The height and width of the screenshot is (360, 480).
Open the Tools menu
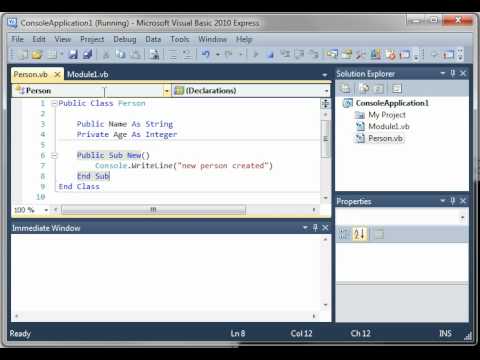[180, 39]
